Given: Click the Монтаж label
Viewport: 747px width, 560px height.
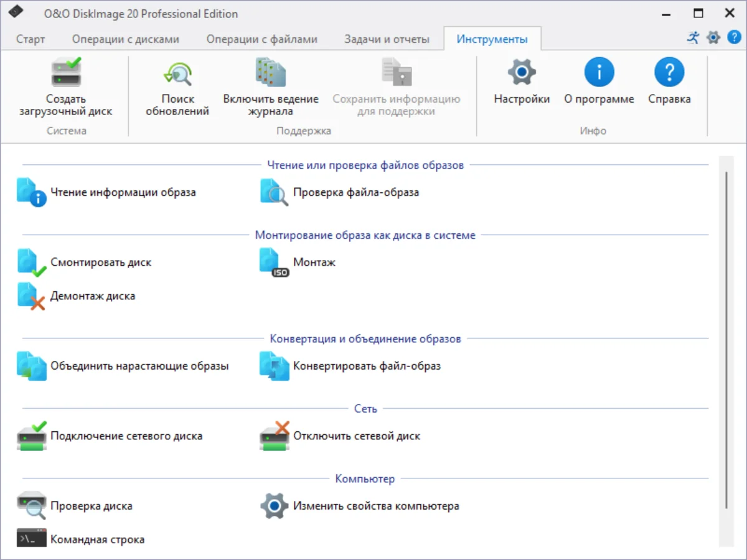Looking at the screenshot, I should 314,263.
